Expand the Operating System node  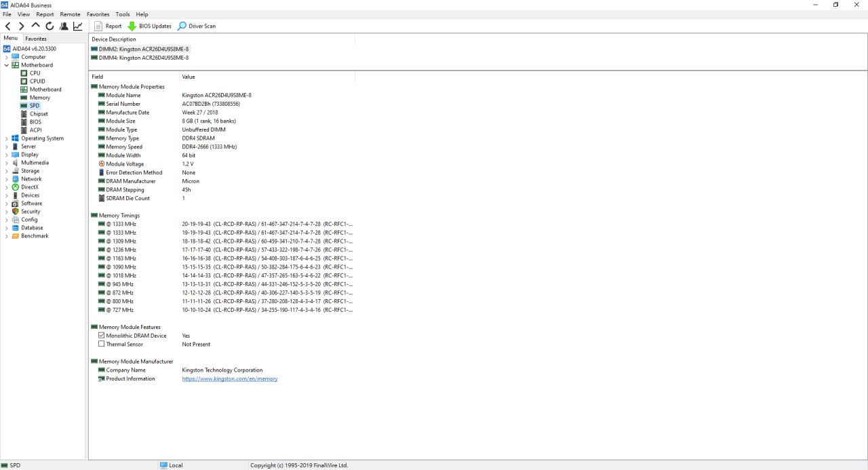7,138
